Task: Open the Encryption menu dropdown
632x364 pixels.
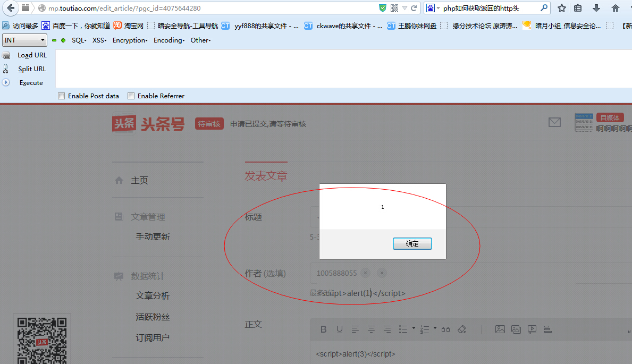Action: pyautogui.click(x=130, y=40)
